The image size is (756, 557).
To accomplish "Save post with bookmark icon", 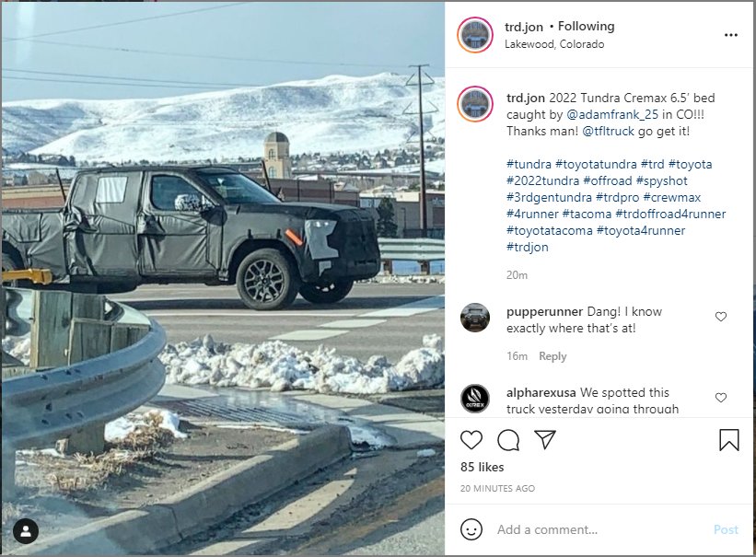I will coord(729,440).
